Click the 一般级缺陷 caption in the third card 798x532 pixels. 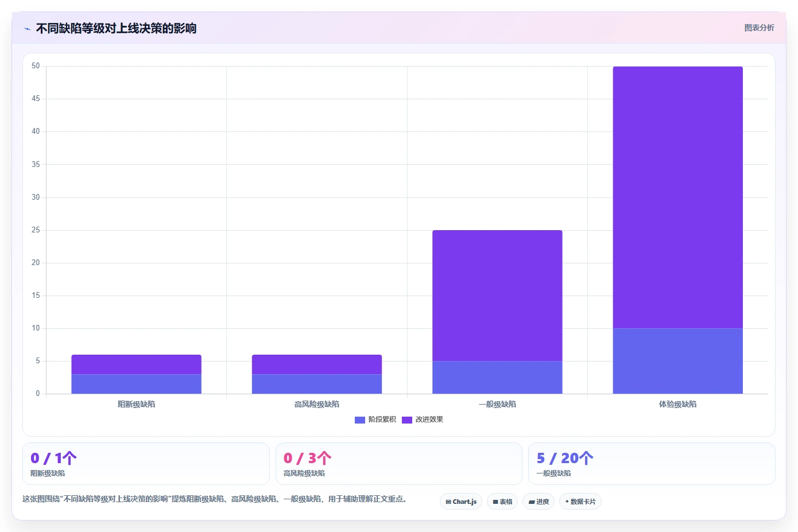(553, 473)
